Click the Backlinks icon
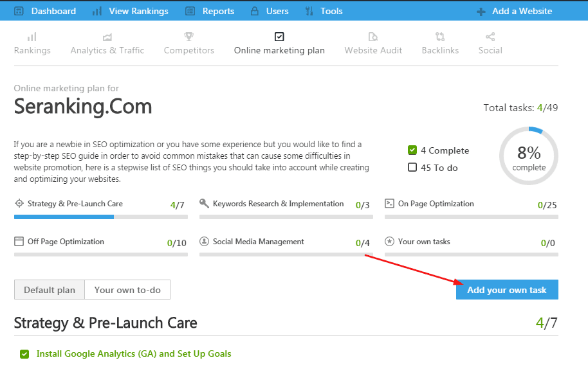Screen dimensions: 588x367 [440, 37]
